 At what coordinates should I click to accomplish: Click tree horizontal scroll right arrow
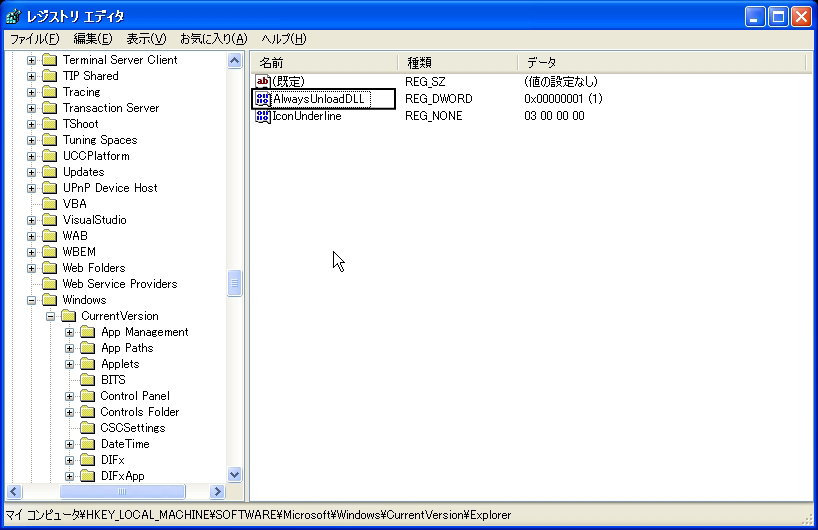pos(217,491)
